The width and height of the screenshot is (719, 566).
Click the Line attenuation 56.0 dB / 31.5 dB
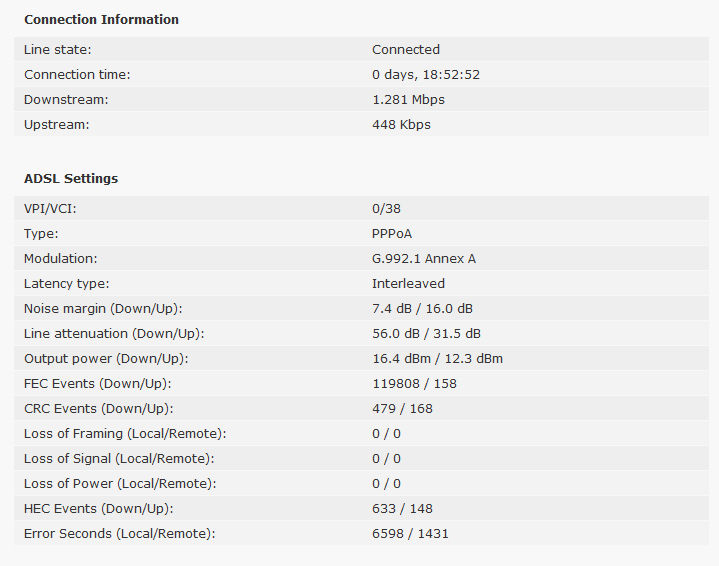[426, 333]
